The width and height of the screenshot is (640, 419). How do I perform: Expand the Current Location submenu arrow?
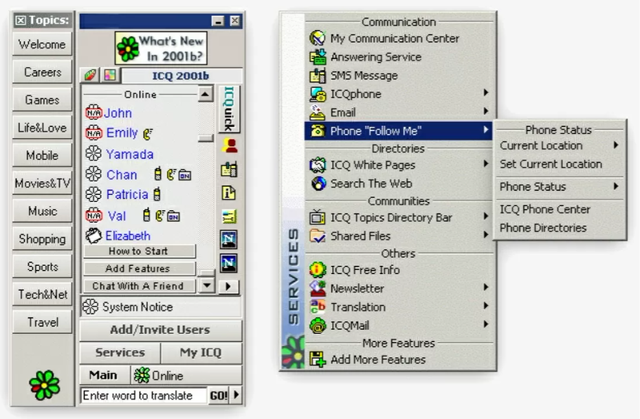pos(616,145)
